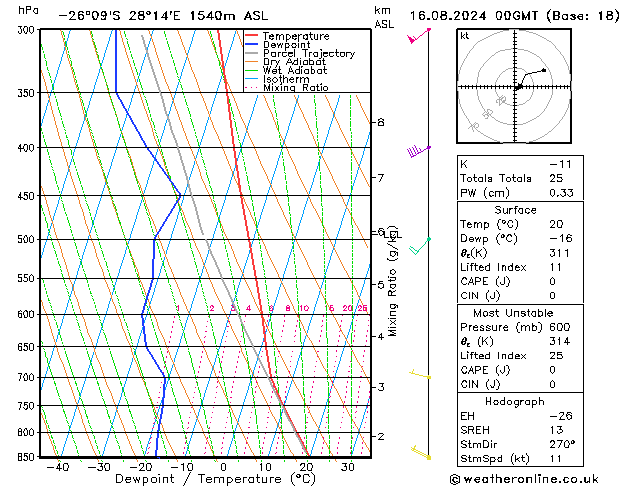
Task: Click the LCL marker label
Action: click(x=392, y=235)
